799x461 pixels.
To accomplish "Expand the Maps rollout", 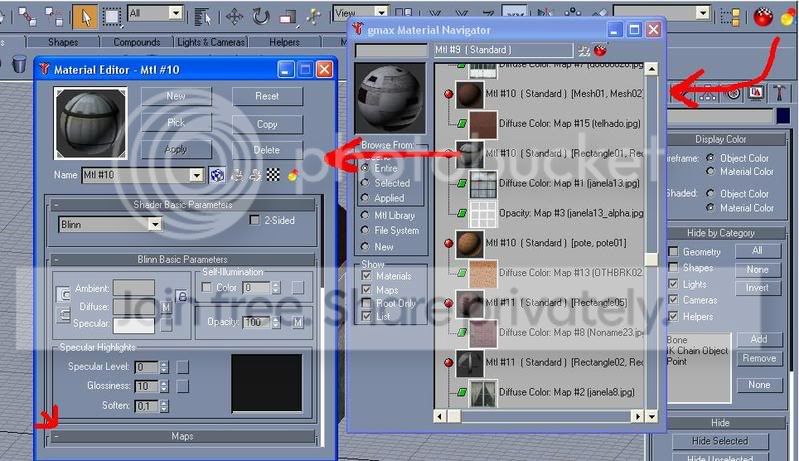I will [x=182, y=437].
